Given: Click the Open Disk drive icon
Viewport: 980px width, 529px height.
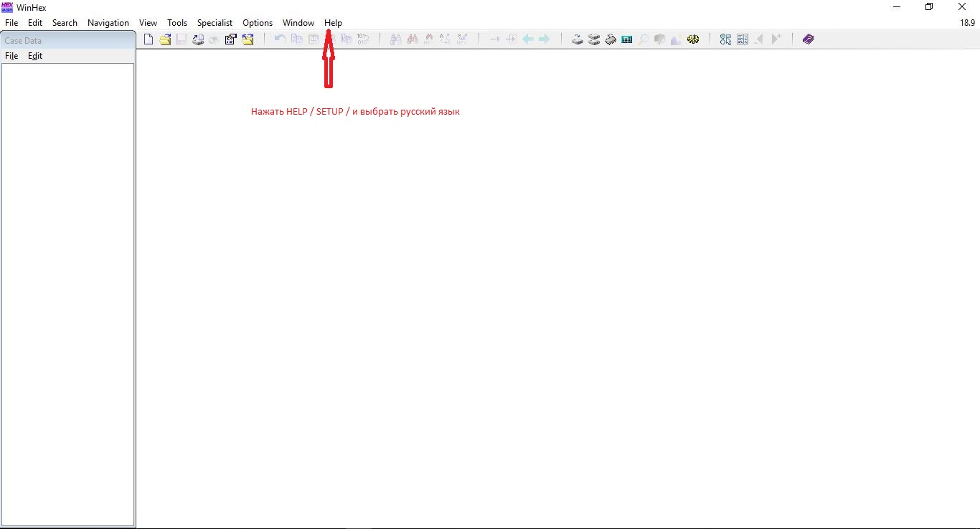Looking at the screenshot, I should (578, 39).
